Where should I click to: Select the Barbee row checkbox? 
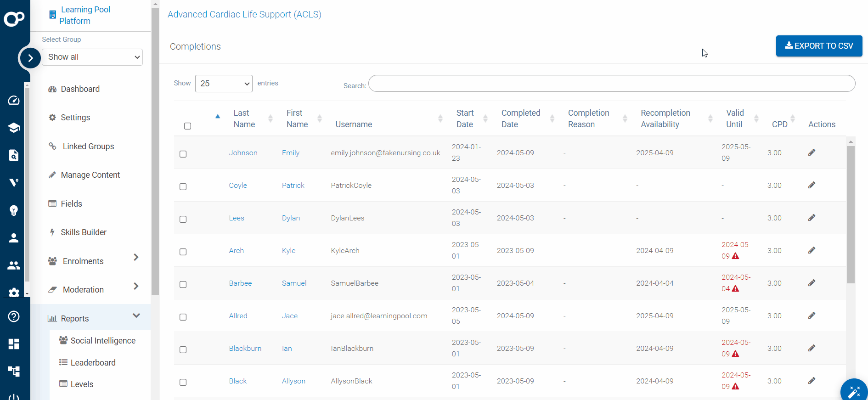[x=183, y=284]
